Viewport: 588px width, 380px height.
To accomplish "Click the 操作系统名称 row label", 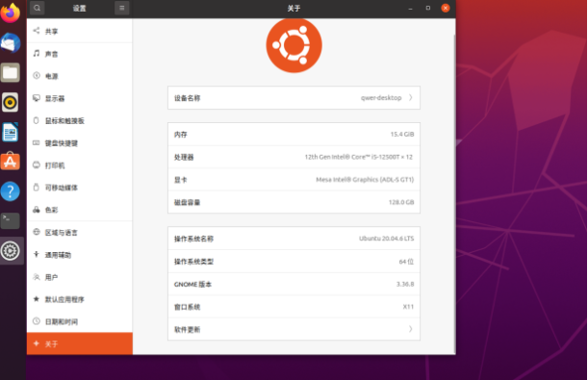I will pos(193,239).
